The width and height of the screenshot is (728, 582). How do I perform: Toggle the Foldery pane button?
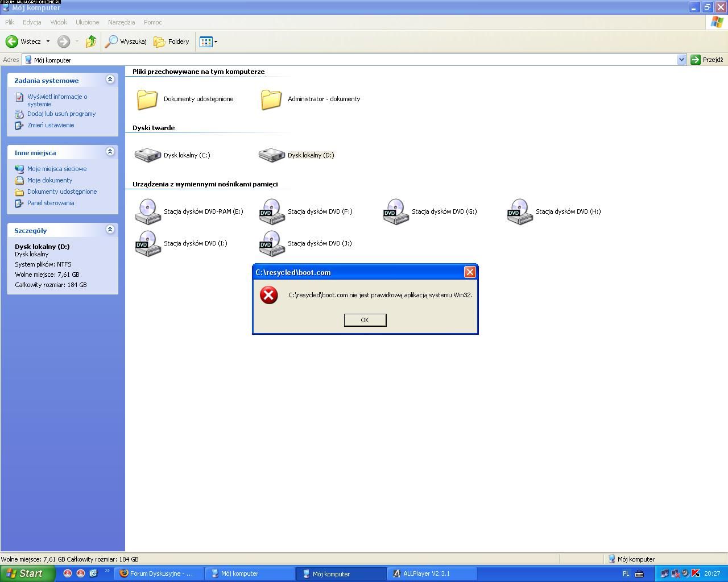point(171,41)
